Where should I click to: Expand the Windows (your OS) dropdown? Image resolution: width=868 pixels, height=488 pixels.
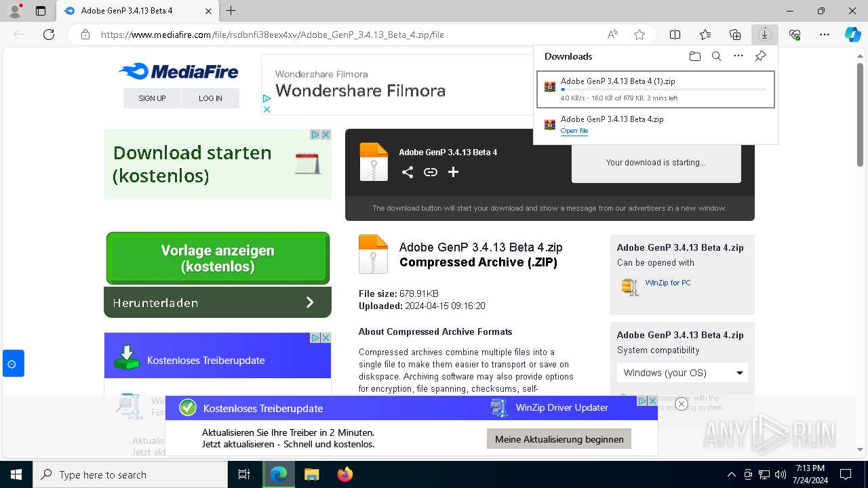coord(682,373)
